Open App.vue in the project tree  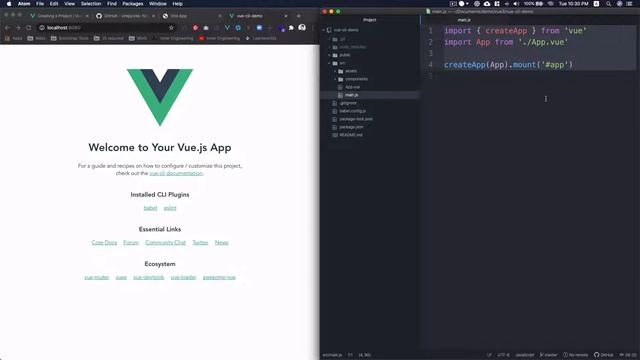click(x=352, y=87)
